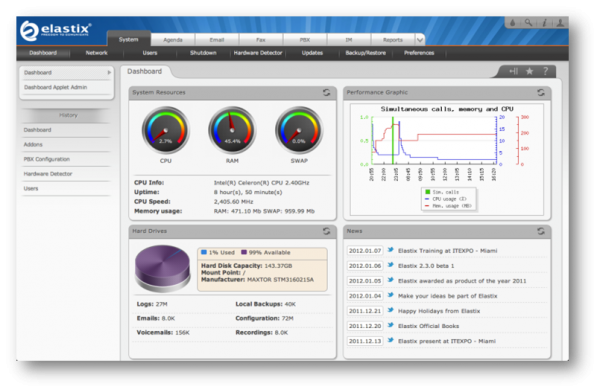
Task: Click the hard disk pie chart
Action: pos(163,268)
